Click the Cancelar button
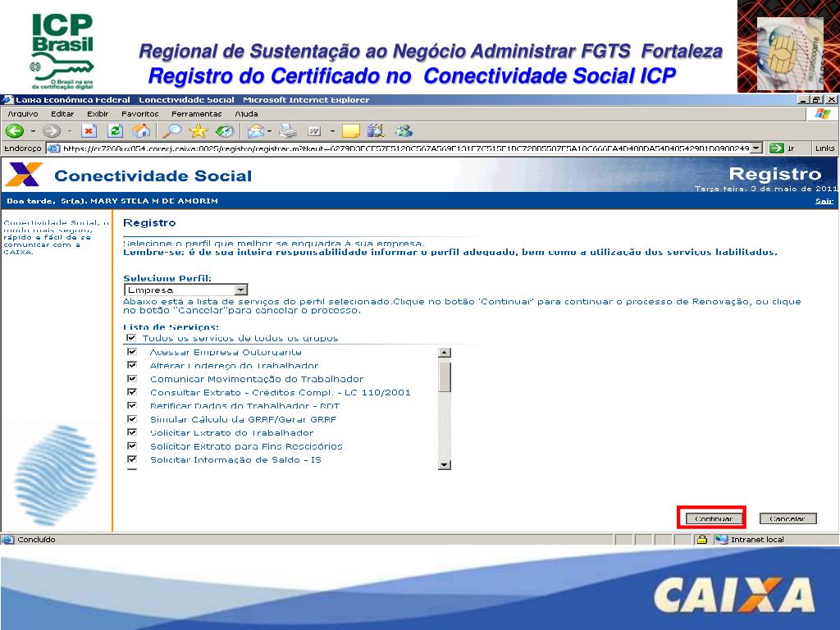Viewport: 840px width, 630px height. click(787, 518)
